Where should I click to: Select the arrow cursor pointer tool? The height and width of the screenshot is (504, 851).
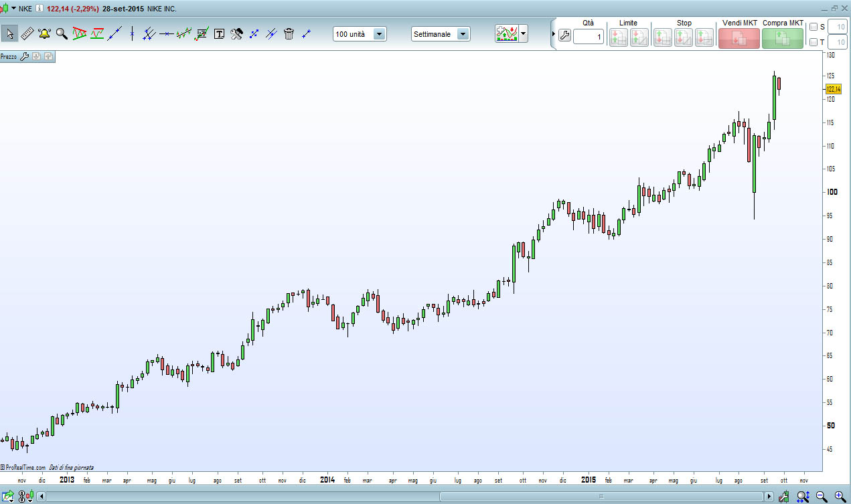(10, 33)
